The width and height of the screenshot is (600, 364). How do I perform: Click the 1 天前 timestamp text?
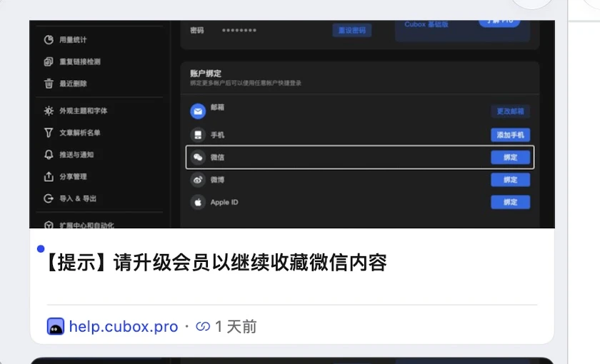pos(236,327)
